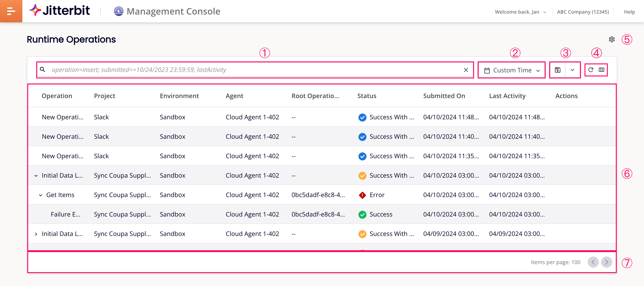Expand the dropdown arrow next to save icon
Image resolution: width=644 pixels, height=286 pixels.
[x=572, y=69]
